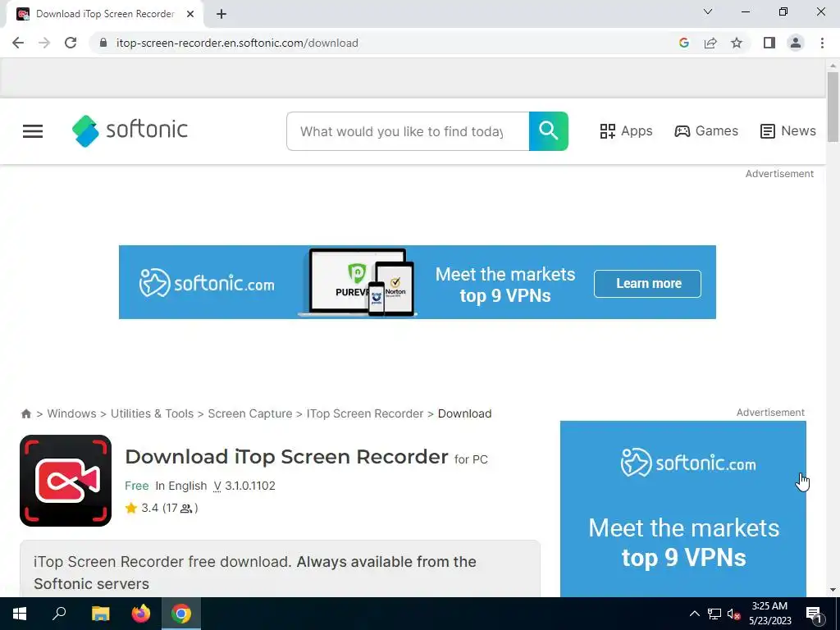840x630 pixels.
Task: Click the lock site info icon
Action: [x=104, y=43]
